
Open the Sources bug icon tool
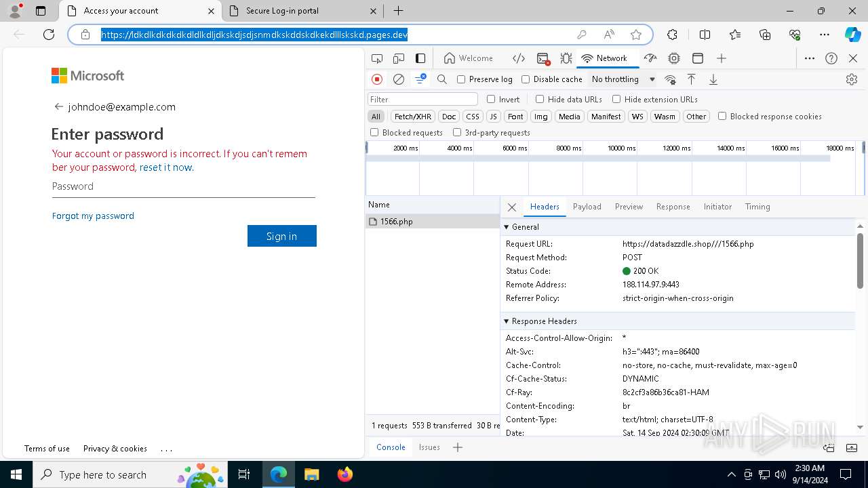point(566,58)
